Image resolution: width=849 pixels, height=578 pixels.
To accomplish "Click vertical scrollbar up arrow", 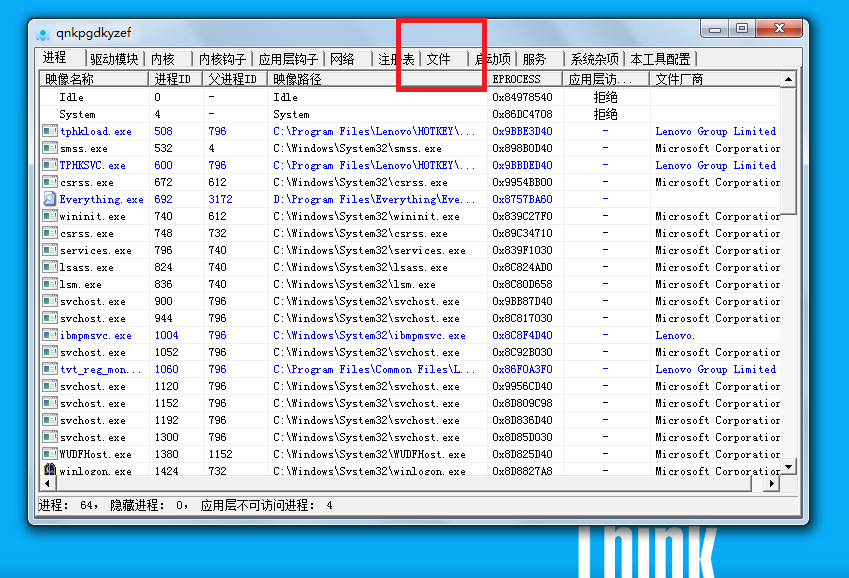I will point(788,79).
